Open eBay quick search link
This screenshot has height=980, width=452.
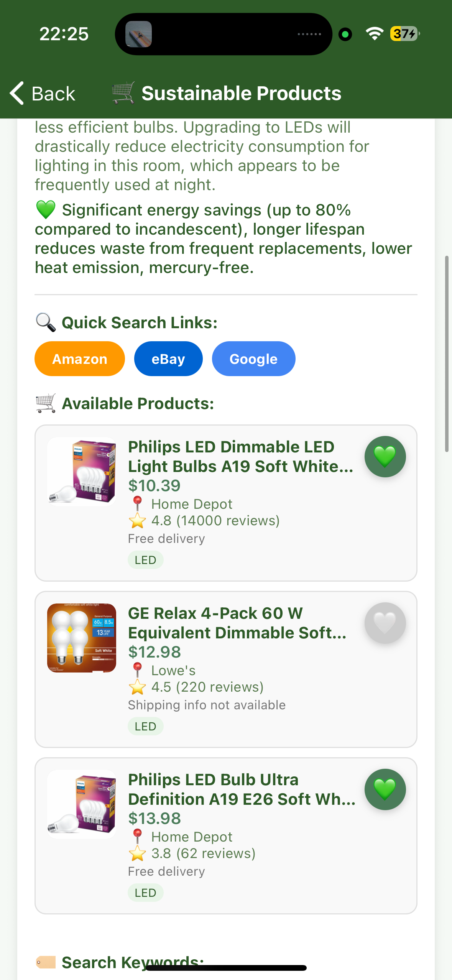168,358
